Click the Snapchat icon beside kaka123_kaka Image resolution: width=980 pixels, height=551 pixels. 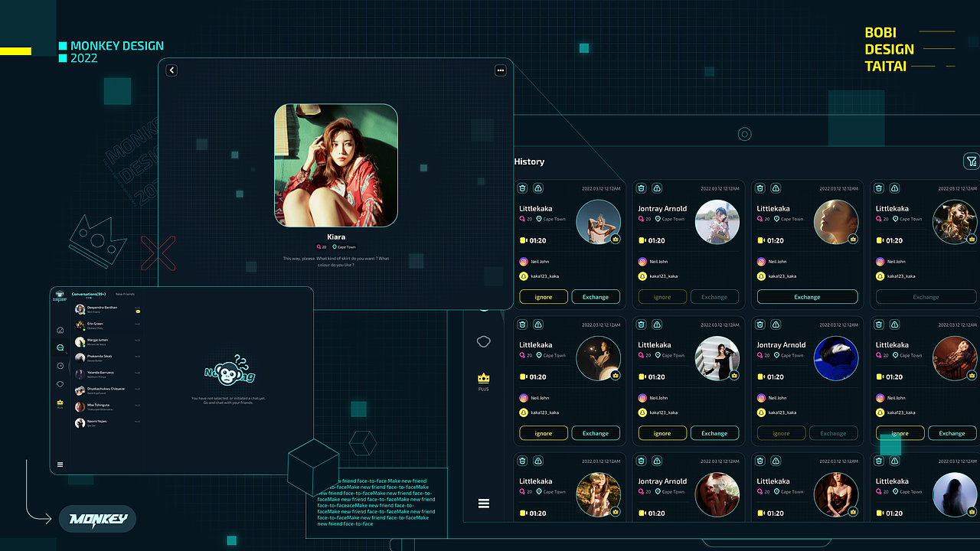[x=524, y=275]
